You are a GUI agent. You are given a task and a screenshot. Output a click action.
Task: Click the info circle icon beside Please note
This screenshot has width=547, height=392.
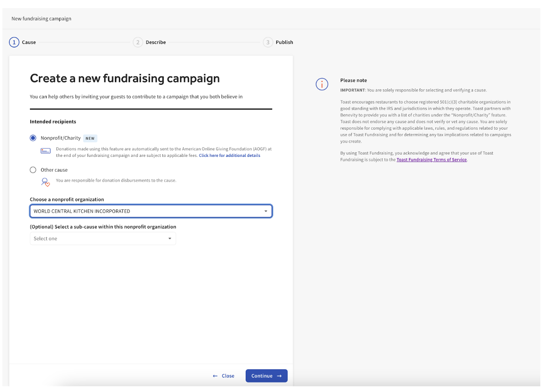[x=322, y=84]
